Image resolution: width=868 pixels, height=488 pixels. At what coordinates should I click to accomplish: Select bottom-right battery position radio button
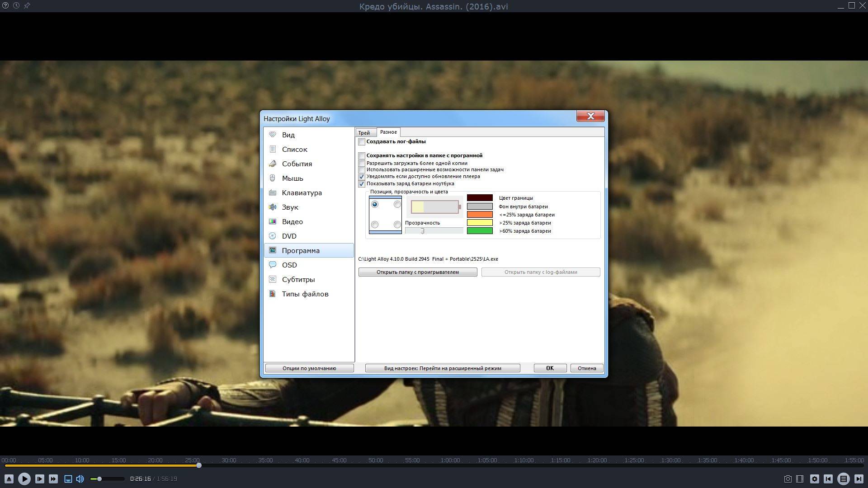click(397, 225)
